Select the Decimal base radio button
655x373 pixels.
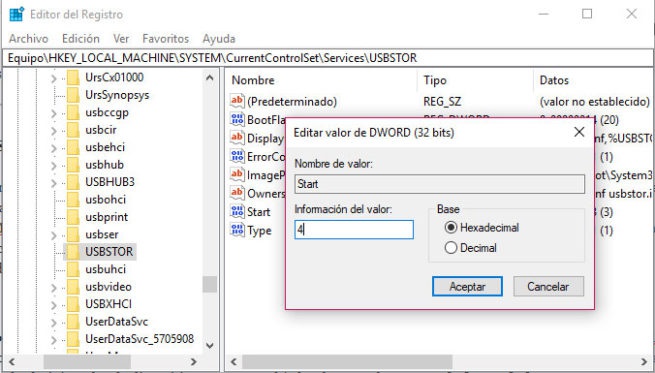[451, 248]
